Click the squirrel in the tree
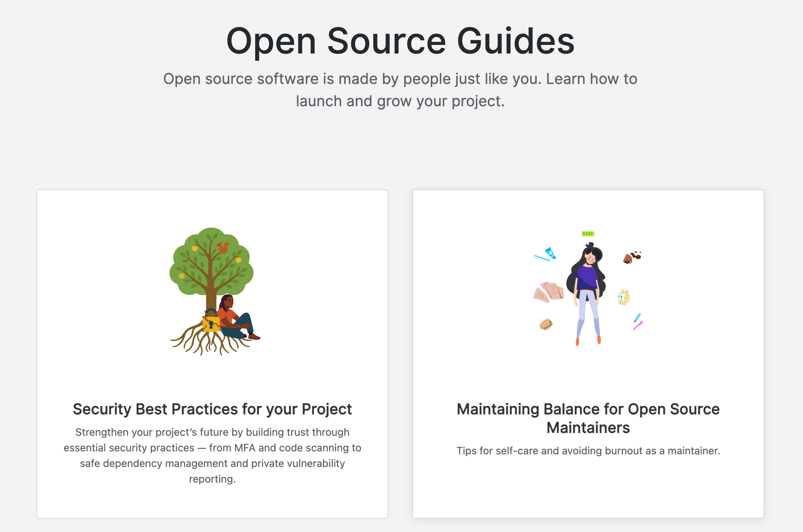803x532 pixels. pos(223,247)
